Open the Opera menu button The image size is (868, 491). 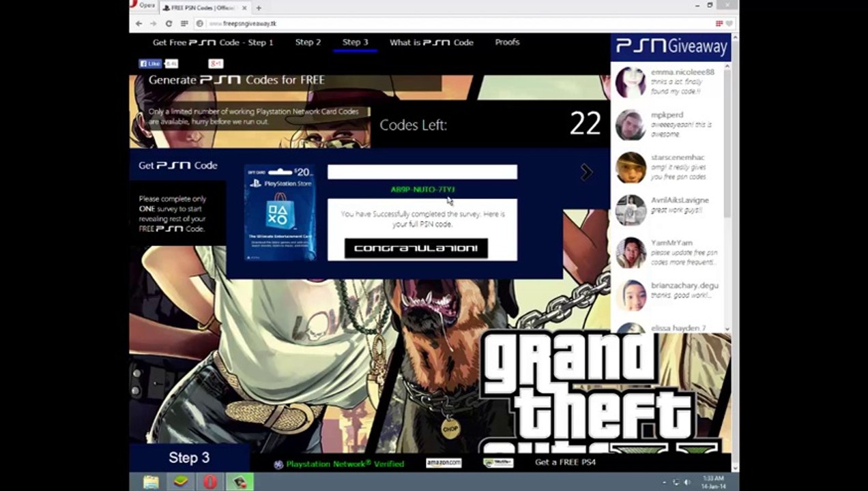pos(143,5)
